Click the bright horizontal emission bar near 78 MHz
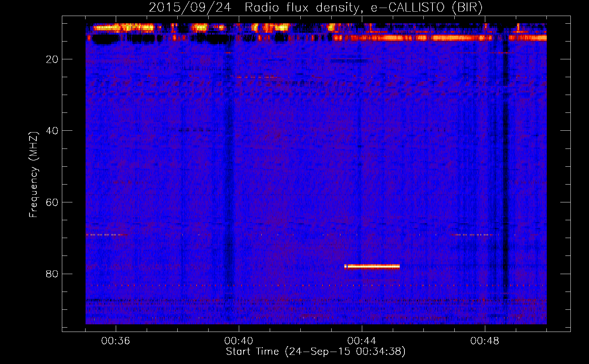Viewport: 589px width, 364px height. (372, 266)
